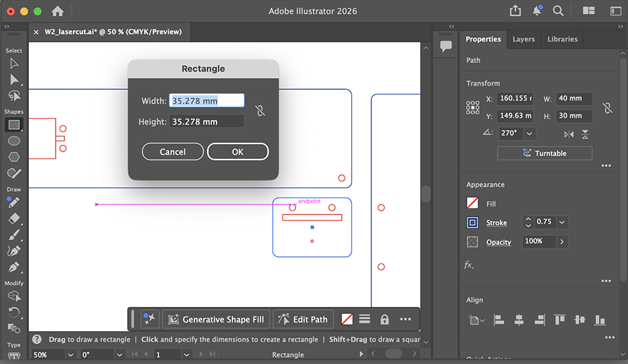This screenshot has width=628, height=364.
Task: Click Cancel in Rectangle dialog
Action: point(172,152)
